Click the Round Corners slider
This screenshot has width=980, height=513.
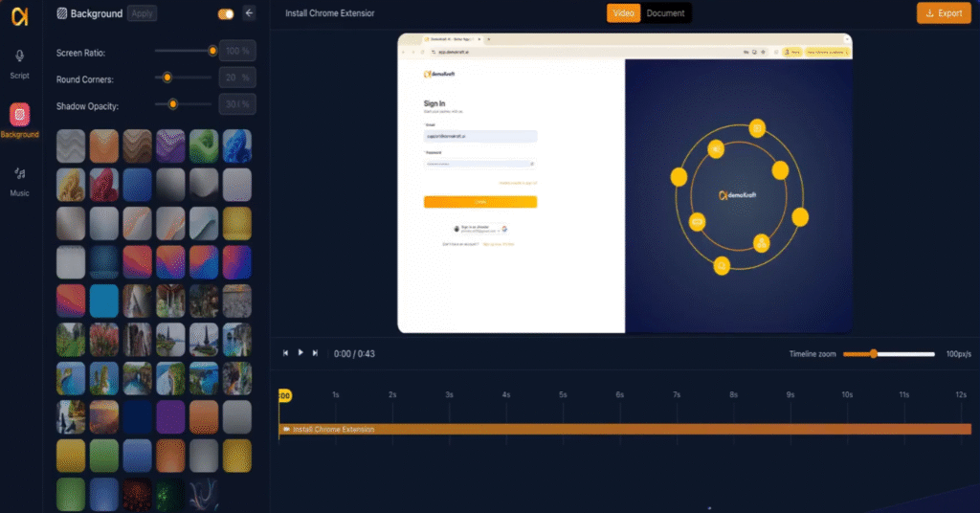click(184, 77)
